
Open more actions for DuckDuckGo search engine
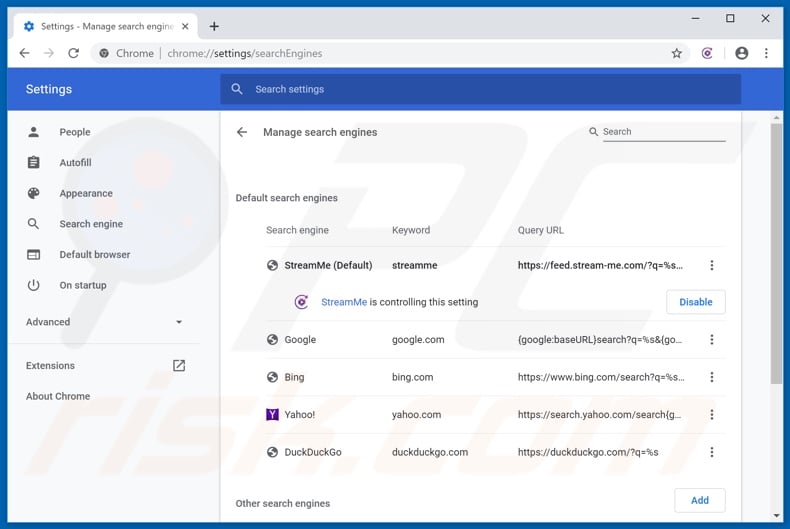(x=711, y=452)
